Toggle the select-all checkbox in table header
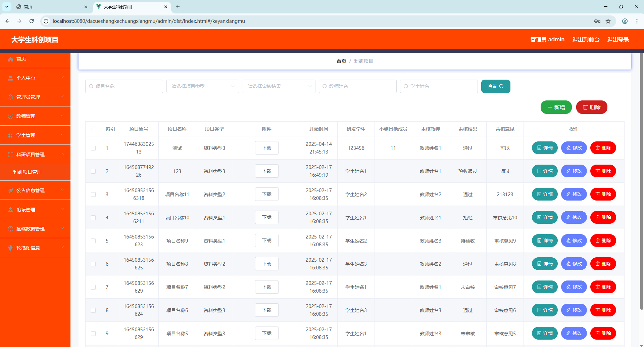This screenshot has height=347, width=644. click(94, 129)
